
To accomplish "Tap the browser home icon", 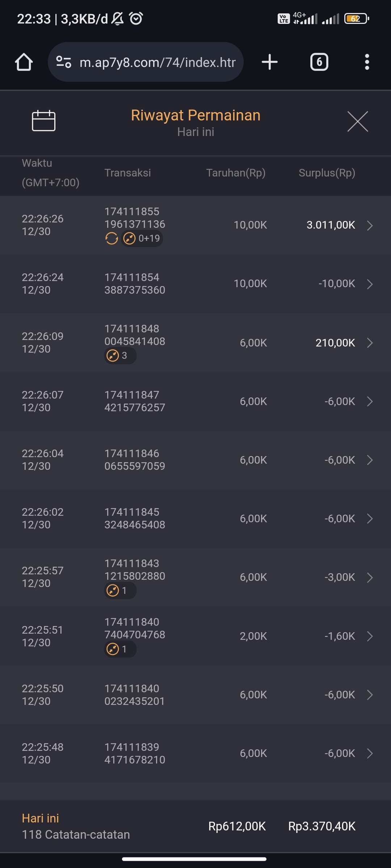I will click(24, 62).
